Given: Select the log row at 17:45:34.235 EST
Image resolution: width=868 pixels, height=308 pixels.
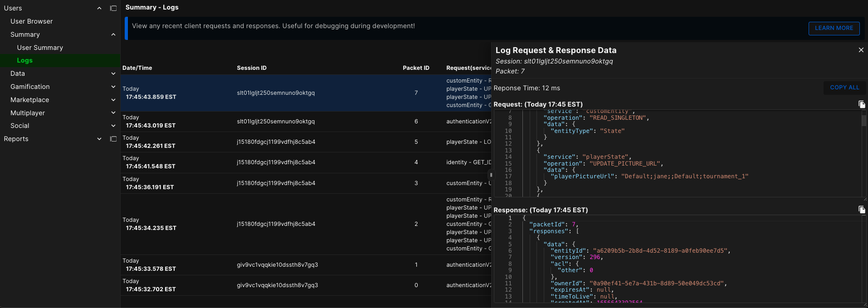Looking at the screenshot, I should tap(306, 224).
